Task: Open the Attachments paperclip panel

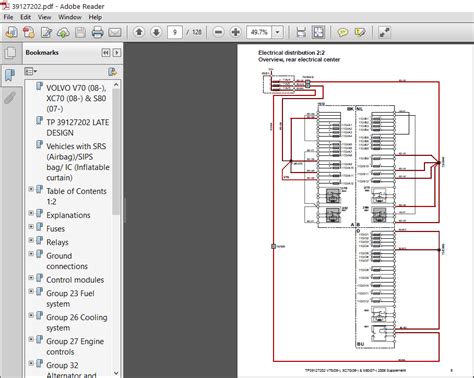Action: tap(10, 98)
